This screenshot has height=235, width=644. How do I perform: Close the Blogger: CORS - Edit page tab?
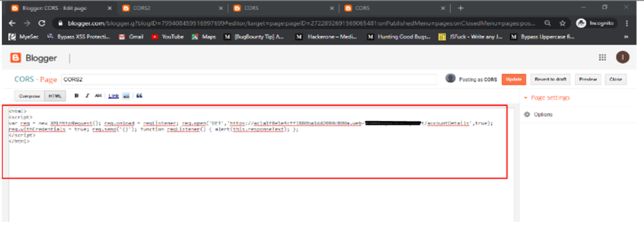point(109,8)
